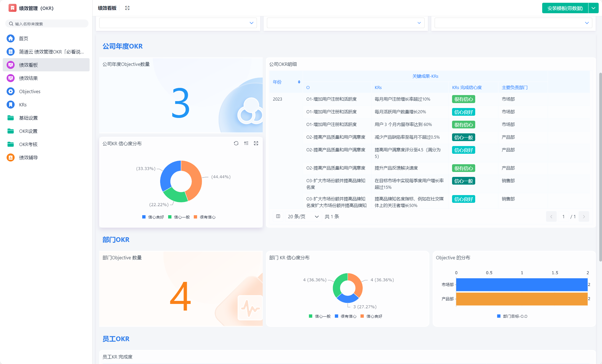Image resolution: width=602 pixels, height=364 pixels.
Task: Open 绩效辅导 orange icon item in sidebar
Action: point(10,158)
